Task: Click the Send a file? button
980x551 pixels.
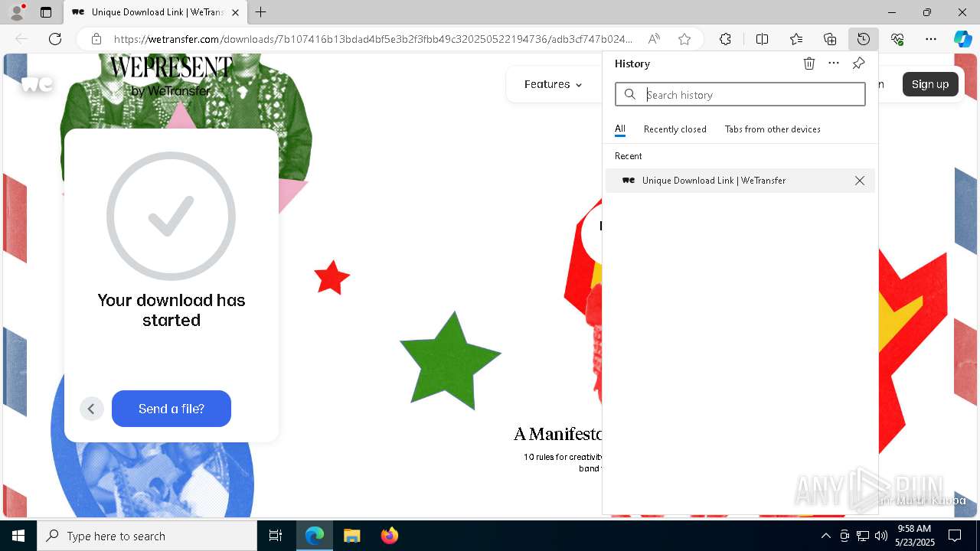Action: click(x=171, y=409)
